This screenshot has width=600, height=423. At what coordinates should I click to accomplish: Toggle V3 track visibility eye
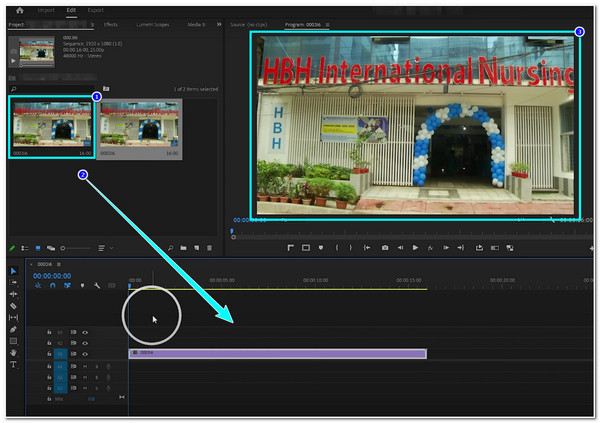coord(85,332)
